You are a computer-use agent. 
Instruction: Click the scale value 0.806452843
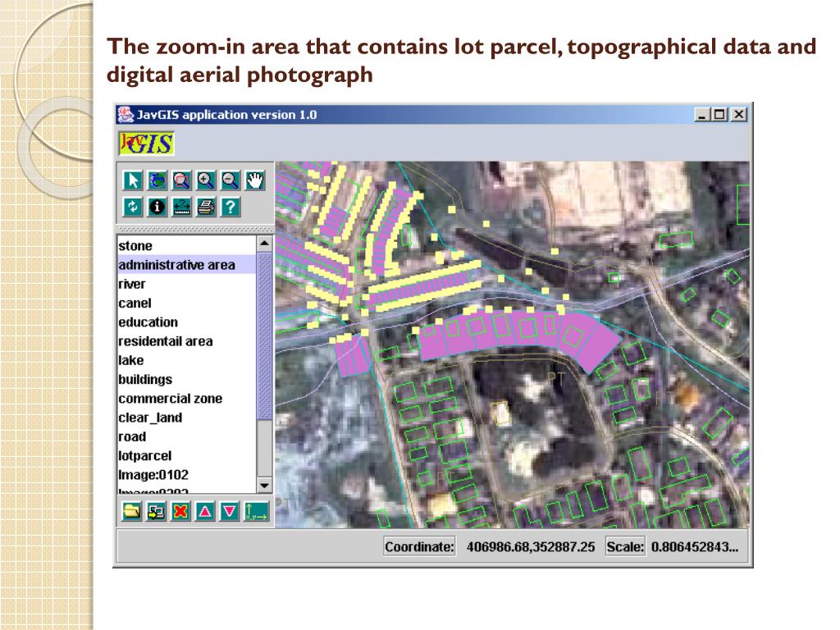pos(694,546)
